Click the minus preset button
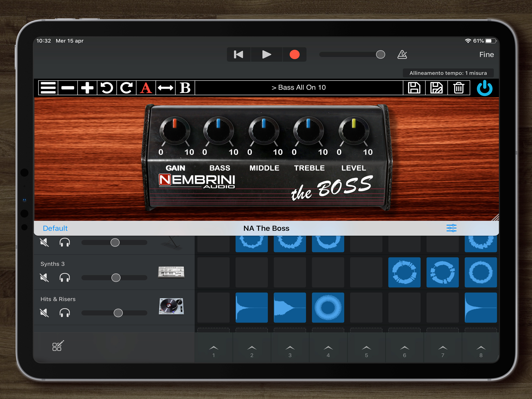 [x=68, y=88]
